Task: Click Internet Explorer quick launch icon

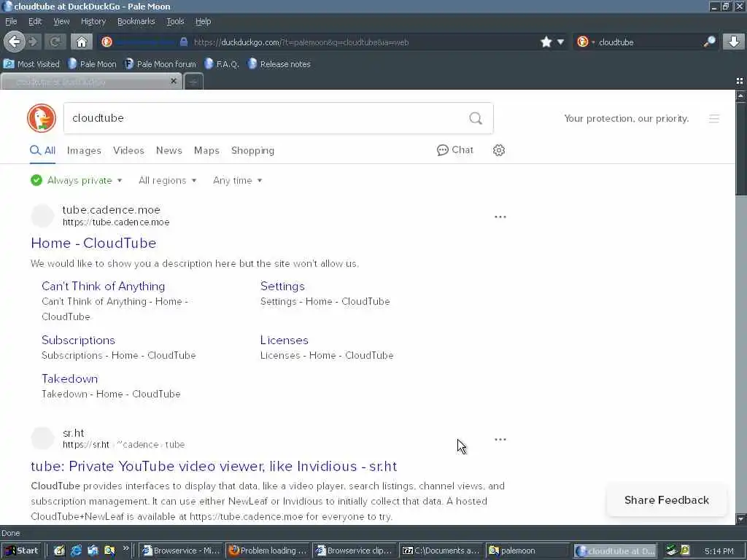Action: [76, 551]
